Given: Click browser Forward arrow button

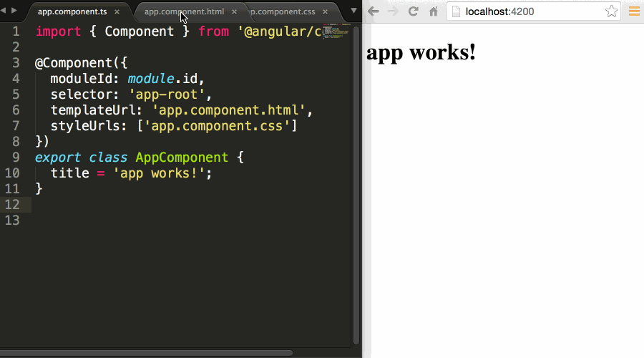Looking at the screenshot, I should tap(393, 11).
